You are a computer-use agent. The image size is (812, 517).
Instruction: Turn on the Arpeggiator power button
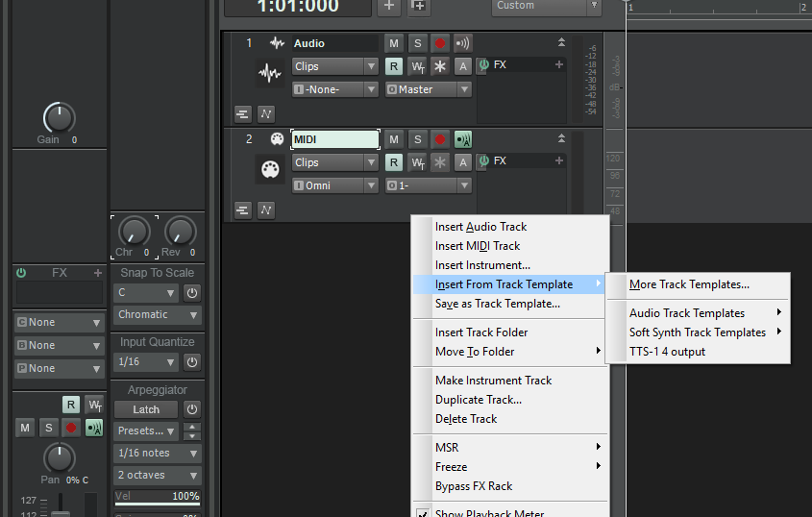pyautogui.click(x=192, y=409)
